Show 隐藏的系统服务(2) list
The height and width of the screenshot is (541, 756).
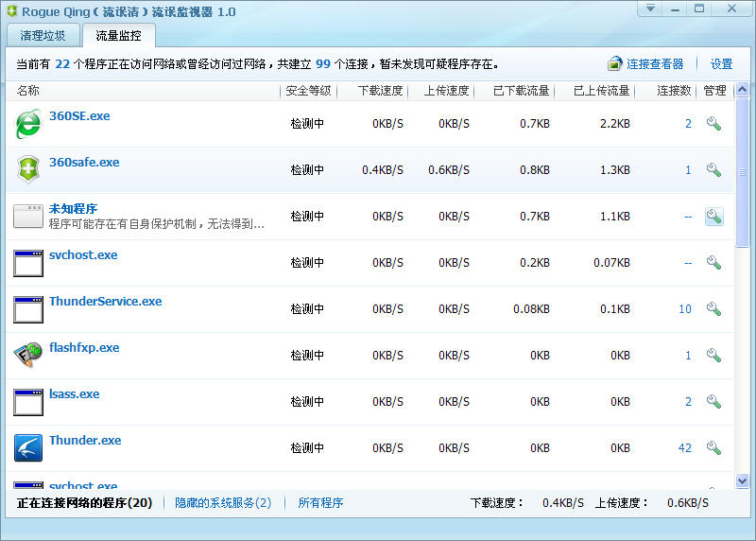[223, 503]
